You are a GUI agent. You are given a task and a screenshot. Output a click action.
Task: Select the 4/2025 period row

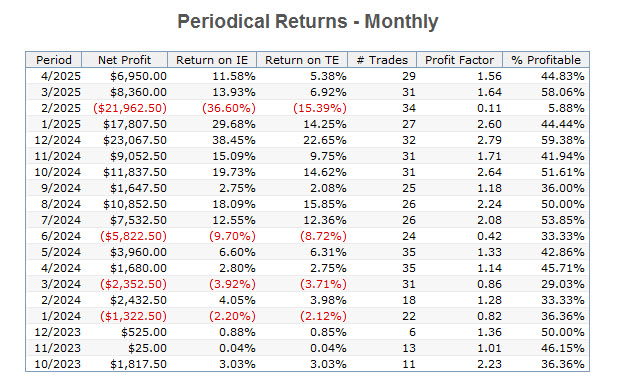pyautogui.click(x=308, y=76)
